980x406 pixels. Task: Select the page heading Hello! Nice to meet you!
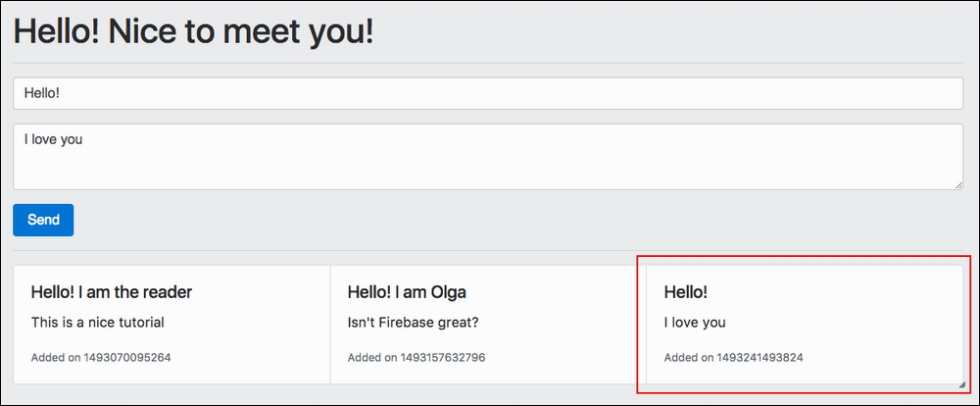193,32
